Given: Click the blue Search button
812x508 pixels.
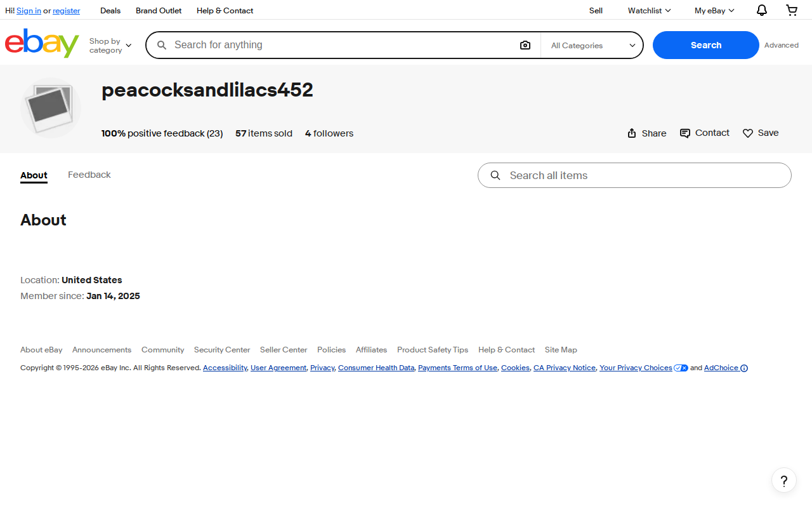Looking at the screenshot, I should [x=706, y=45].
